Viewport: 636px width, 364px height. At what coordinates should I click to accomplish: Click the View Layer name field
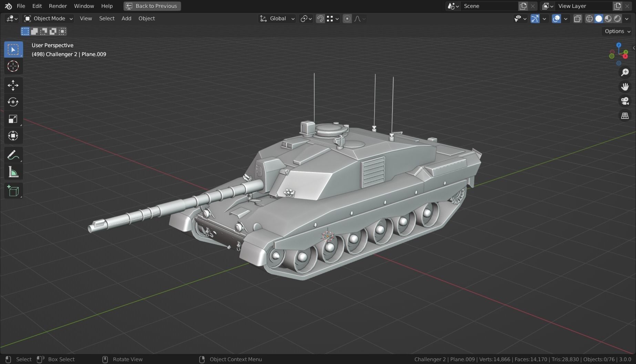[x=584, y=6]
